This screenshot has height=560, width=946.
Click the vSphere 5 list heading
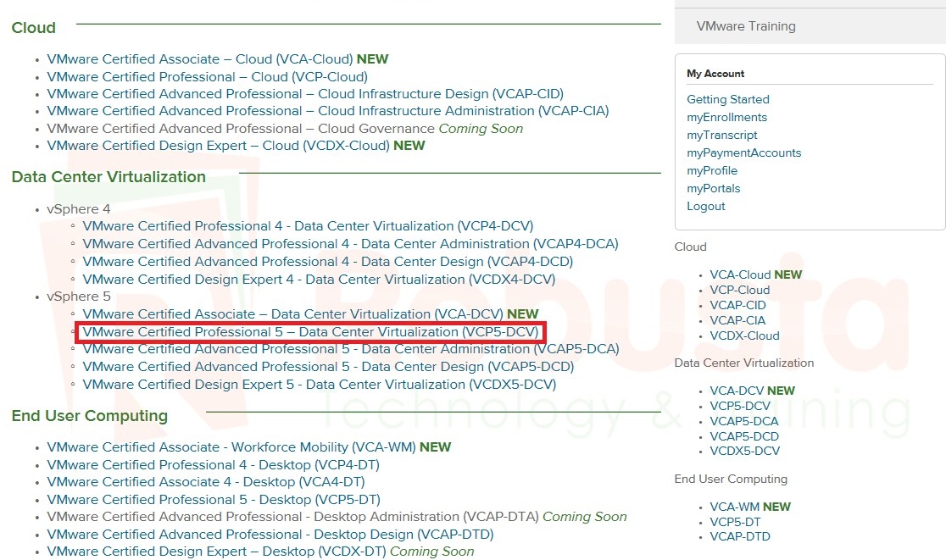pyautogui.click(x=79, y=297)
